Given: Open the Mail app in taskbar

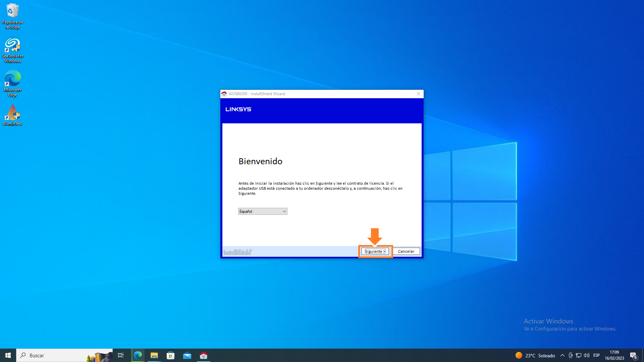Looking at the screenshot, I should pyautogui.click(x=187, y=355).
